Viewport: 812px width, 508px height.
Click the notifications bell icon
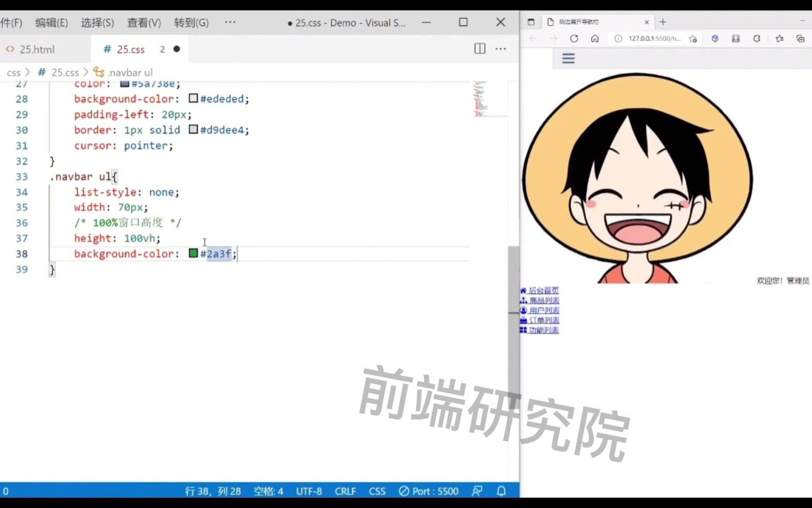(501, 491)
